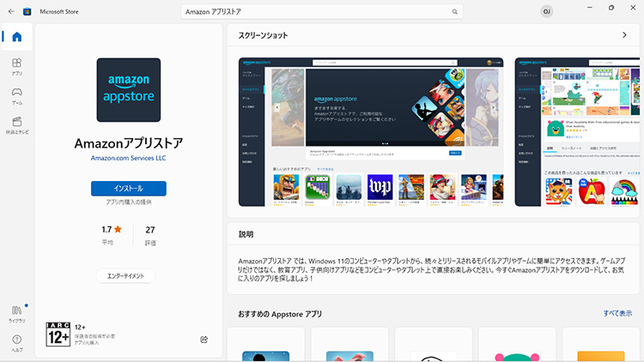The height and width of the screenshot is (362, 644).
Task: Select the エンターテイメント category tag
Action: 125,276
